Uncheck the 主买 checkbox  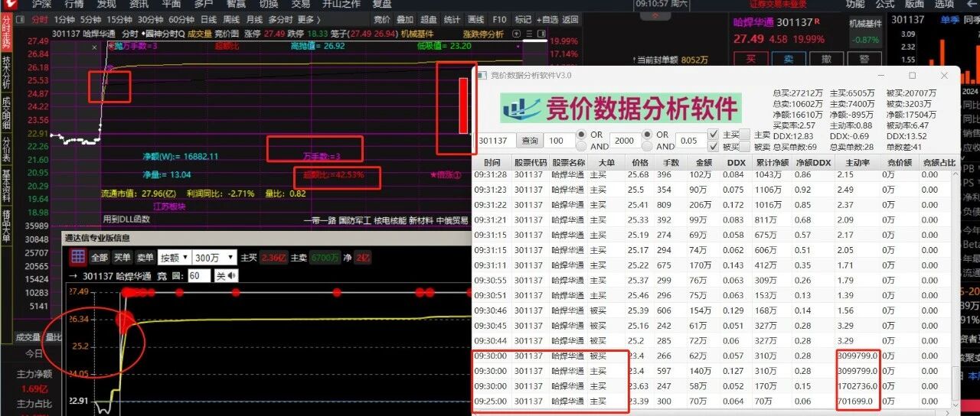(714, 135)
